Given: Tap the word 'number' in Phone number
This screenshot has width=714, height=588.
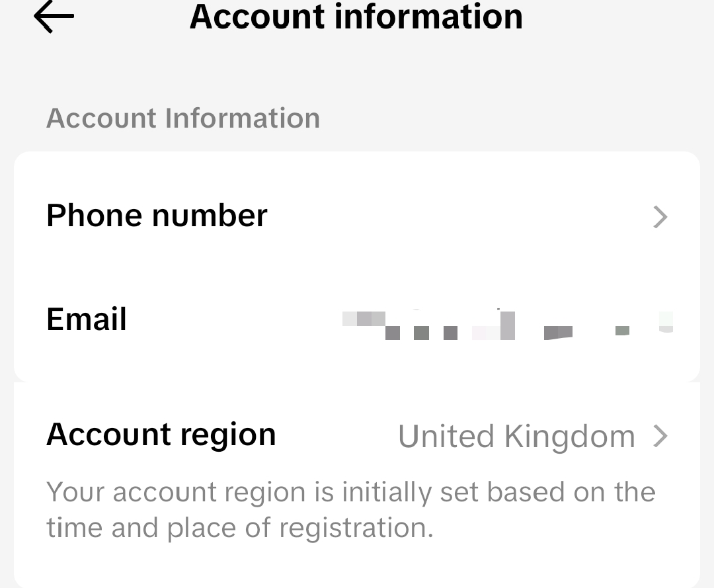Looking at the screenshot, I should pos(209,216).
